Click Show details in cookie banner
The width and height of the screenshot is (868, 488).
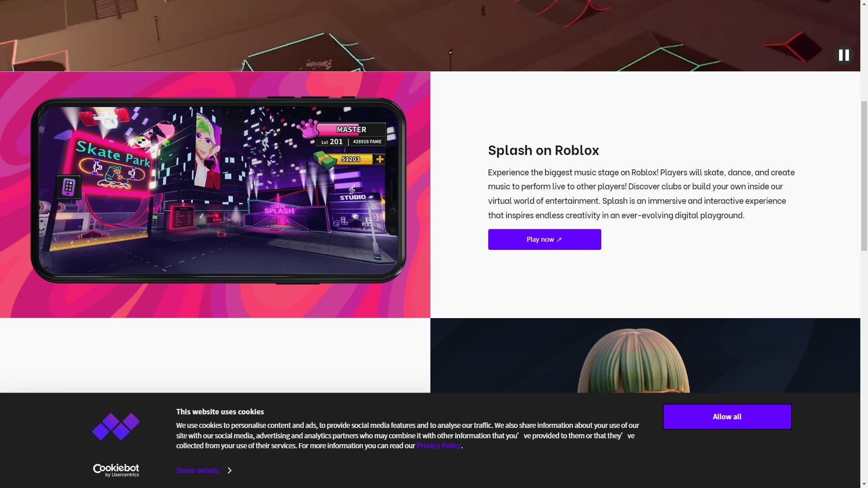[198, 470]
